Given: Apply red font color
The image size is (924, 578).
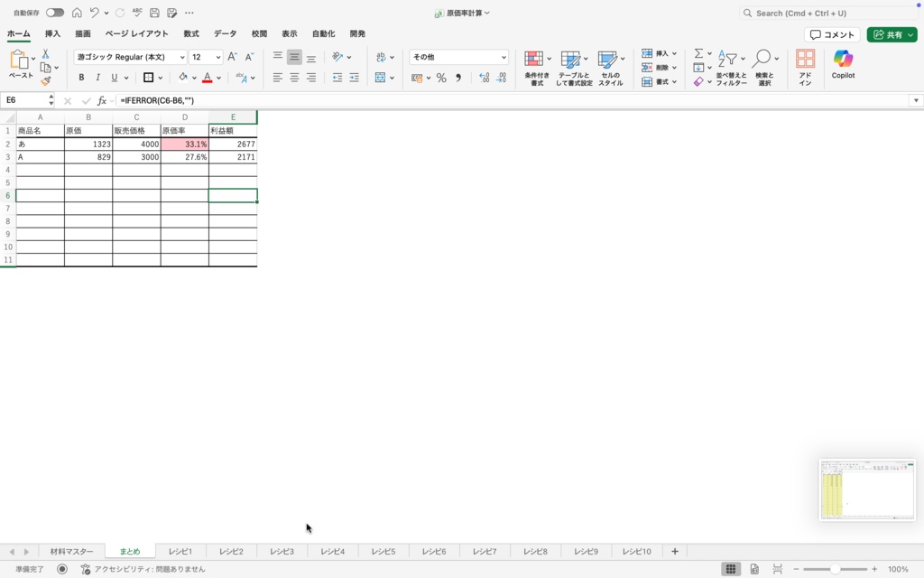Looking at the screenshot, I should pyautogui.click(x=207, y=78).
